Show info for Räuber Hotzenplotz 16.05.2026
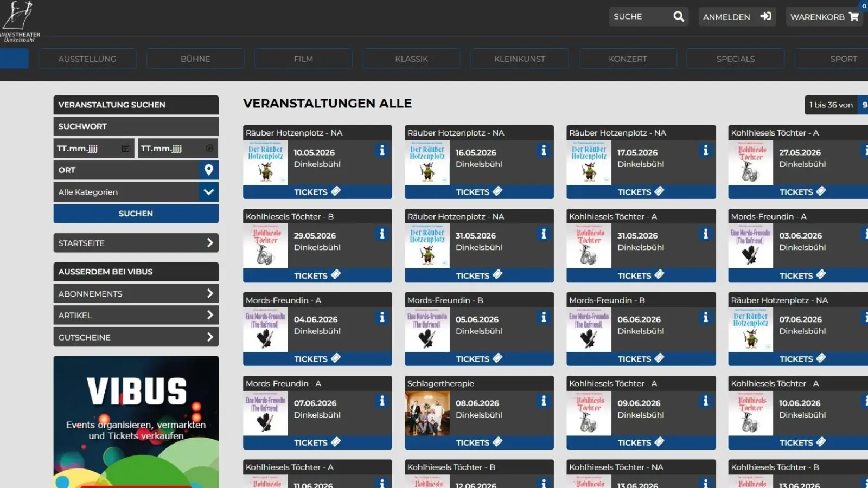Viewport: 868px width, 488px height. (x=544, y=150)
